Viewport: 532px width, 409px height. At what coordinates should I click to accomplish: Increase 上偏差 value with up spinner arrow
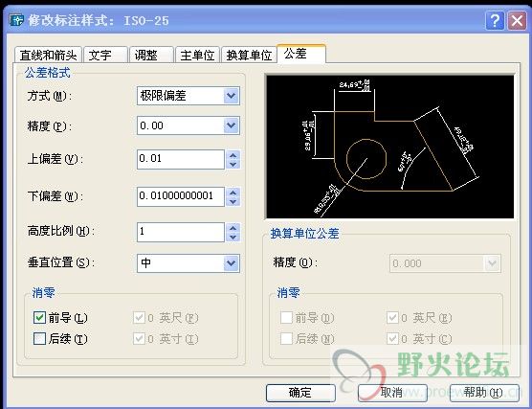point(233,155)
